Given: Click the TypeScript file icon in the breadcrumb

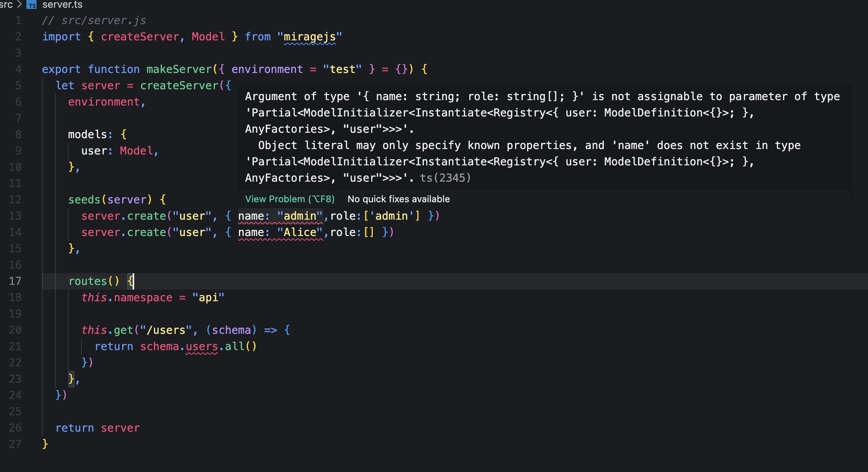Looking at the screenshot, I should 32,5.
